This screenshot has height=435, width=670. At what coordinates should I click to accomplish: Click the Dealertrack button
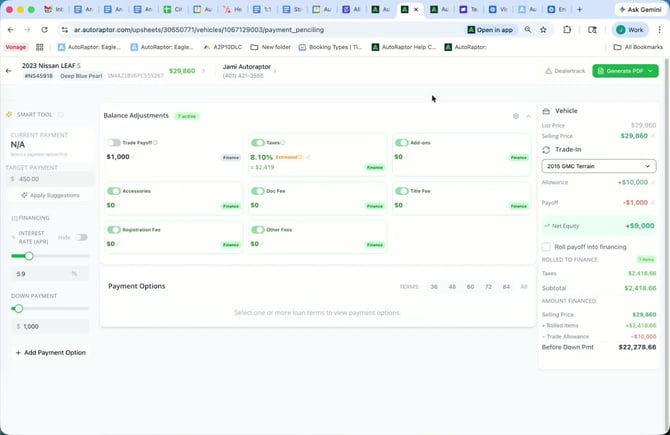(564, 71)
